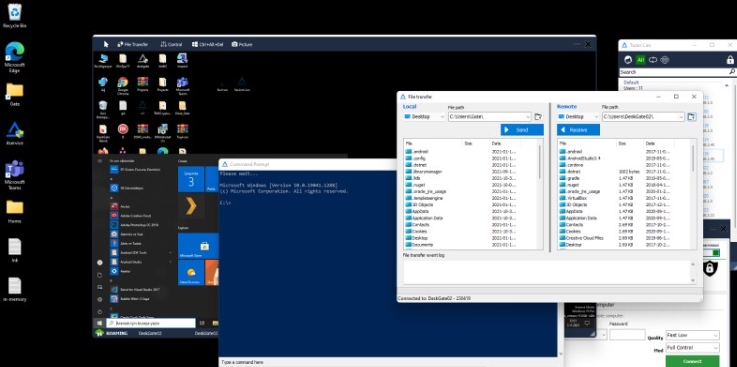
Task: Click the Remote browse folder icon
Action: [x=691, y=117]
